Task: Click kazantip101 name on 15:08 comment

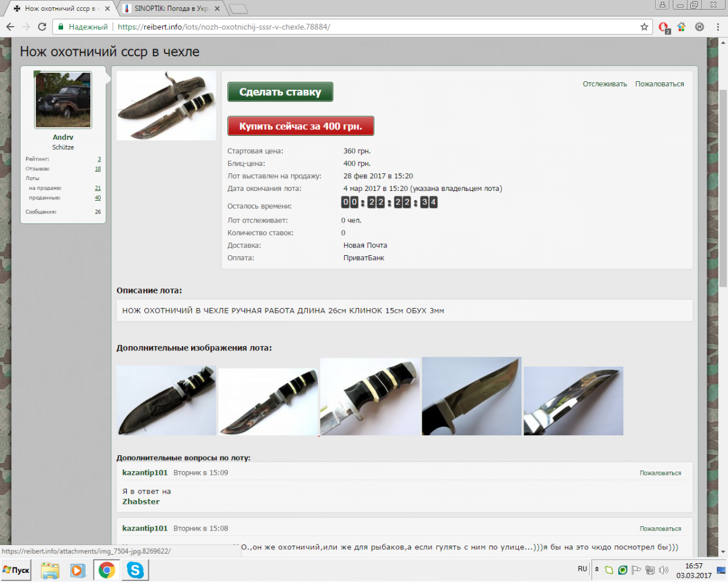Action: coord(145,528)
